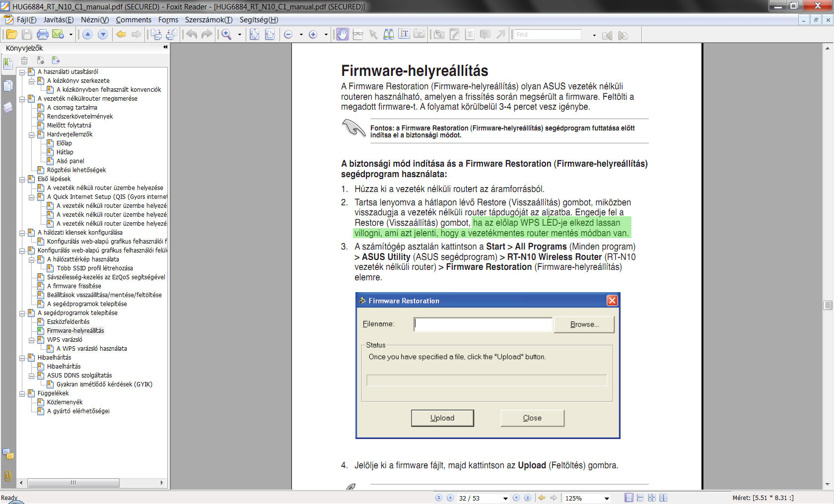
Task: Open the Attachments paperclip sidebar icon
Action: [8, 476]
